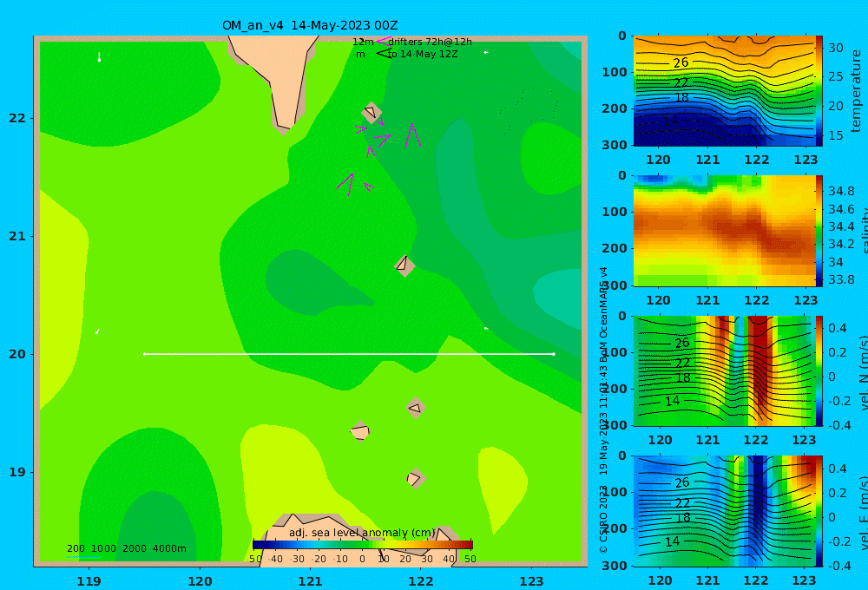Click the adj. sea level anomaly colorbar
The width and height of the screenshot is (868, 590).
pos(363,545)
